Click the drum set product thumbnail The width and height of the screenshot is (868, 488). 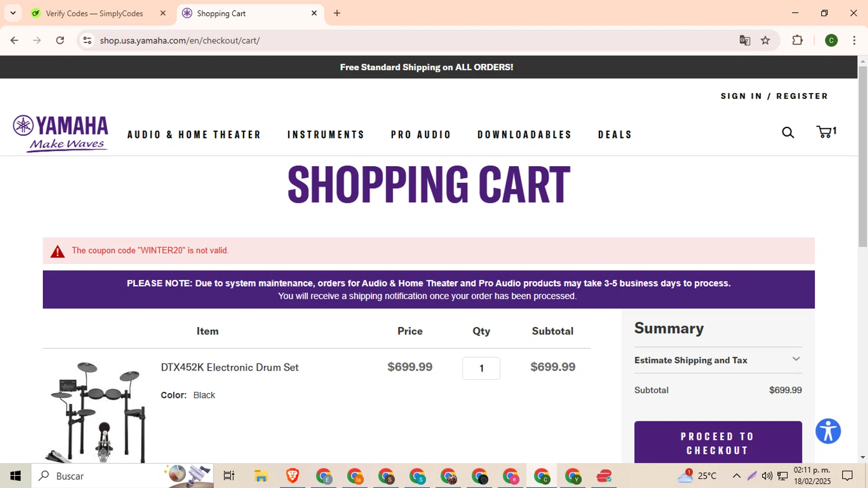click(95, 412)
